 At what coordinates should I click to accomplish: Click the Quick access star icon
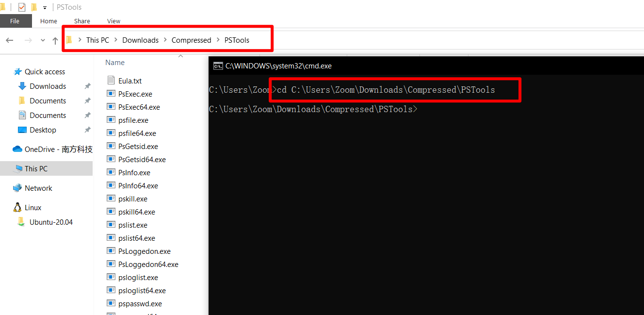(x=18, y=72)
